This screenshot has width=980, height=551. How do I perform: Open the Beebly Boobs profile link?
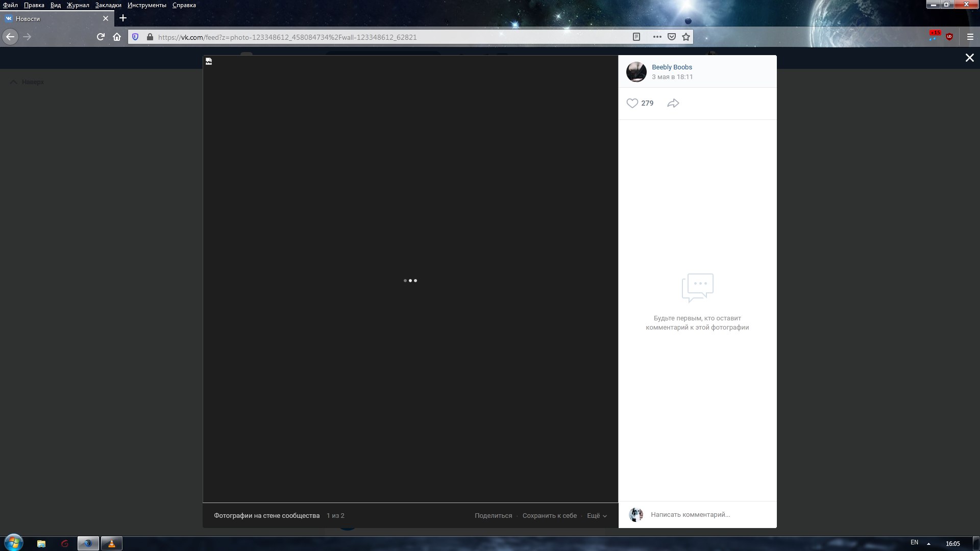coord(672,67)
